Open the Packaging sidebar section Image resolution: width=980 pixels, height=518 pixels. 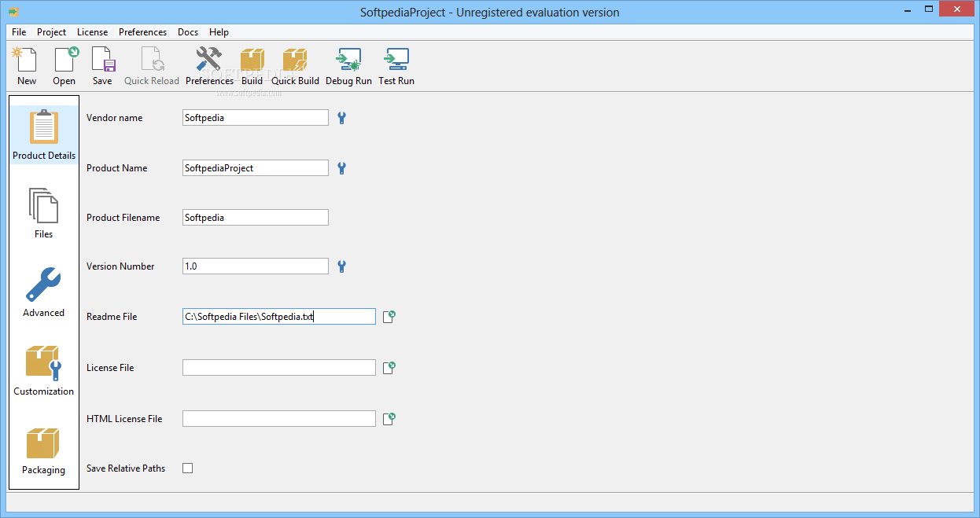(44, 449)
